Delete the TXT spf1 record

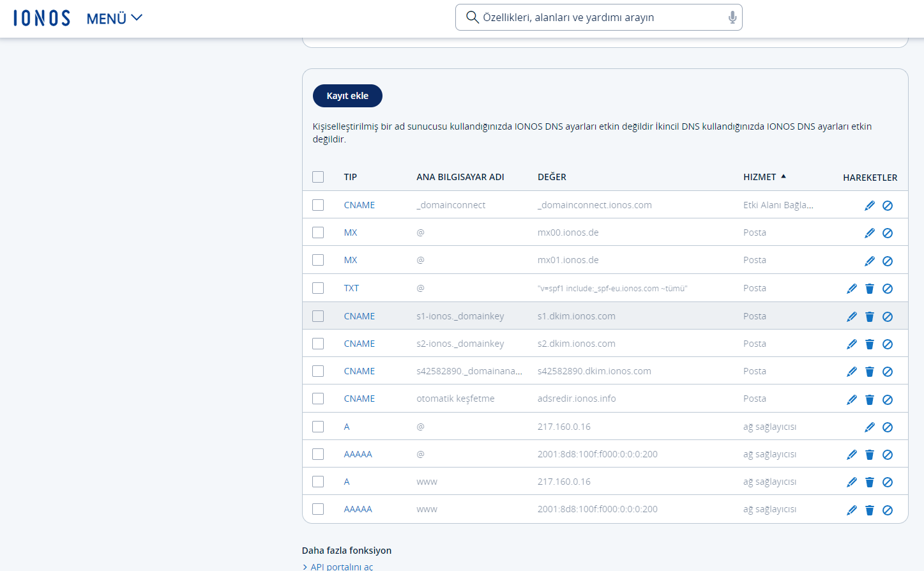coord(869,288)
